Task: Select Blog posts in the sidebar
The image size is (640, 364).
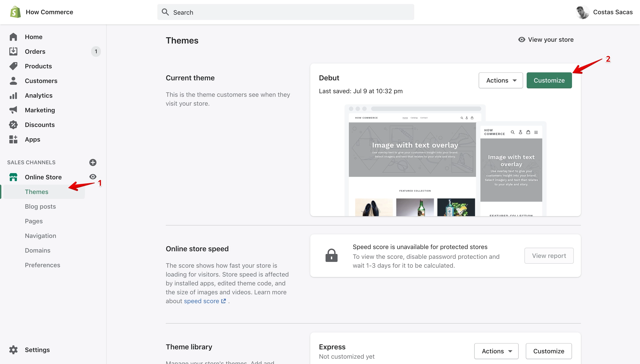Action: [x=40, y=206]
